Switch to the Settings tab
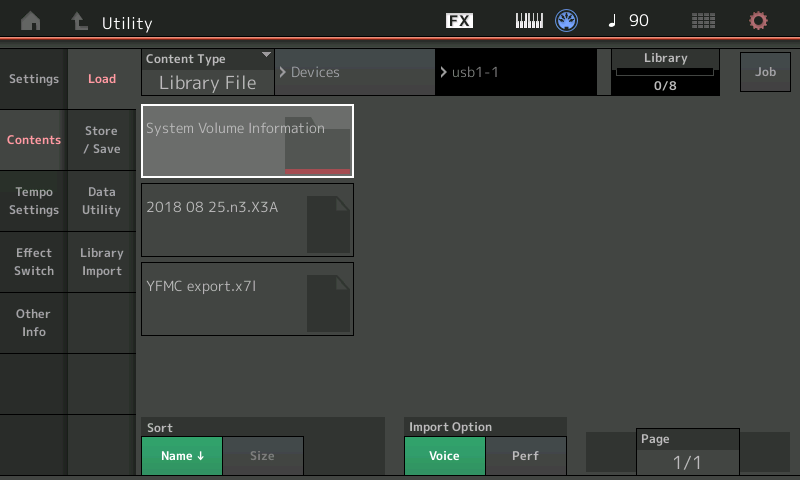Viewport: 800px width, 480px height. [34, 79]
